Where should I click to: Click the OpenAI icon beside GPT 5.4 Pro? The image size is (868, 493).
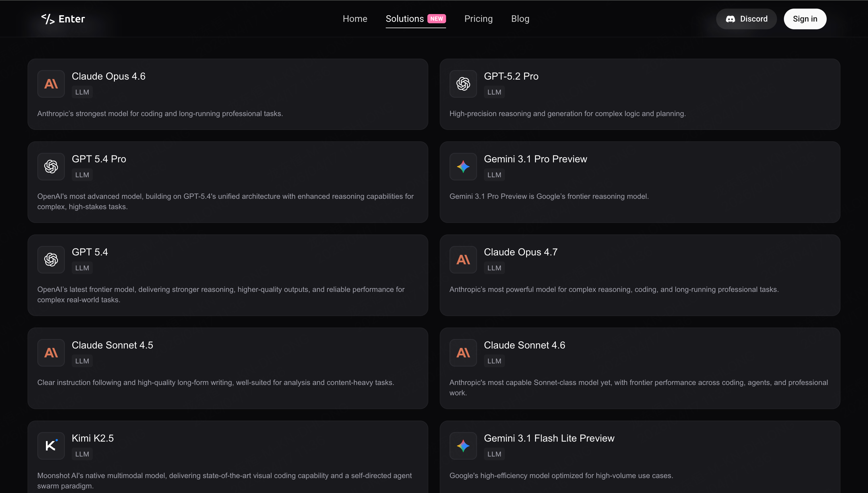pos(51,166)
